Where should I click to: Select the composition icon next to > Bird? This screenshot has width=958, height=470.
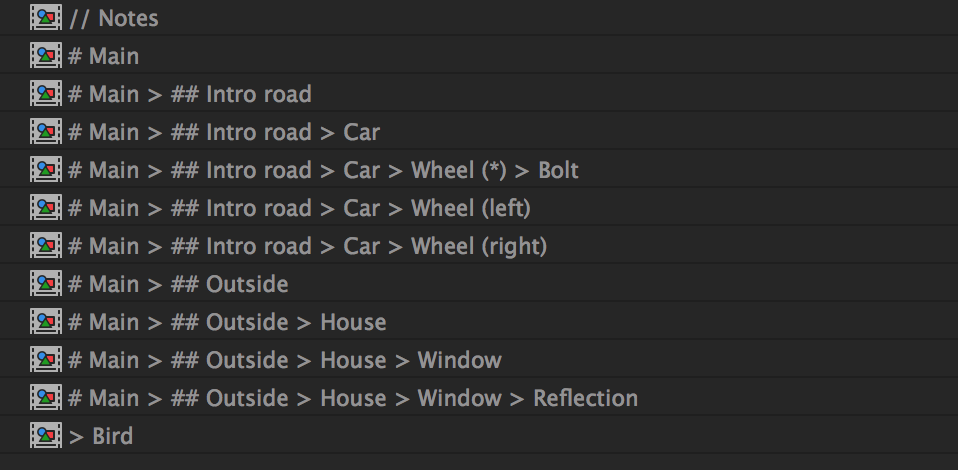point(46,436)
